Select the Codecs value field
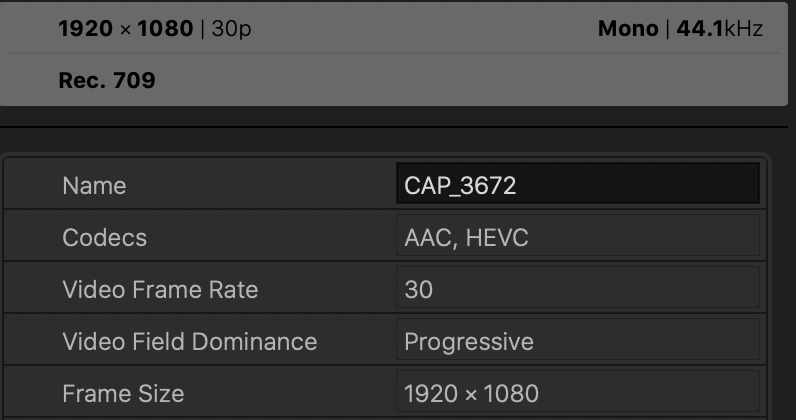 577,237
